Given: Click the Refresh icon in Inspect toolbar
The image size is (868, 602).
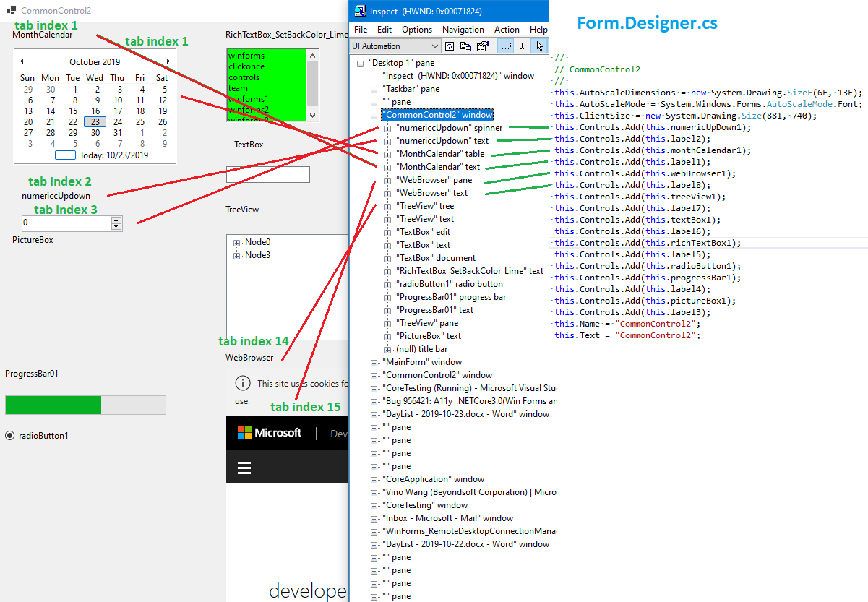Looking at the screenshot, I should point(450,46).
